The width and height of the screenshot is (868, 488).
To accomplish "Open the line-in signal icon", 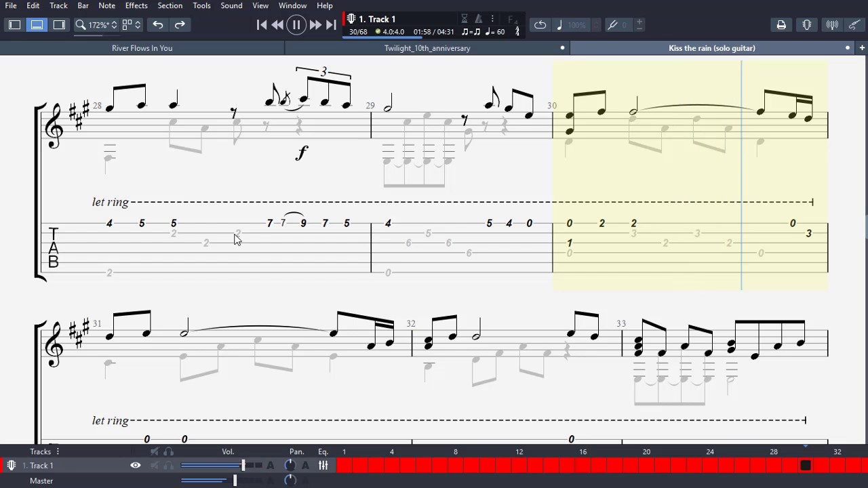I will point(832,25).
